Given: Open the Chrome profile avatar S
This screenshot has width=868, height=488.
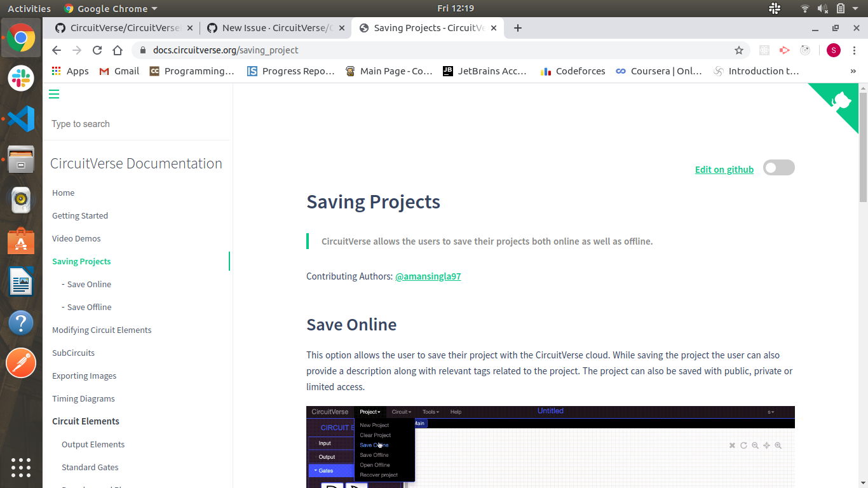Looking at the screenshot, I should click(833, 50).
